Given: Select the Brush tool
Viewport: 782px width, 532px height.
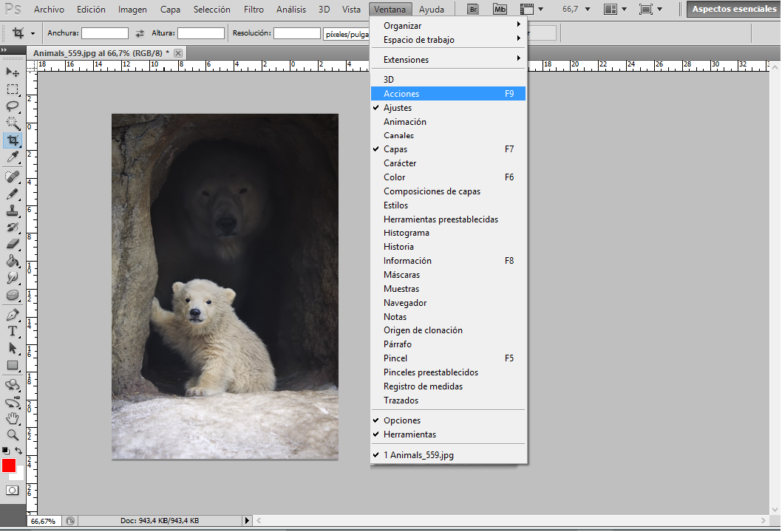Looking at the screenshot, I should point(13,194).
